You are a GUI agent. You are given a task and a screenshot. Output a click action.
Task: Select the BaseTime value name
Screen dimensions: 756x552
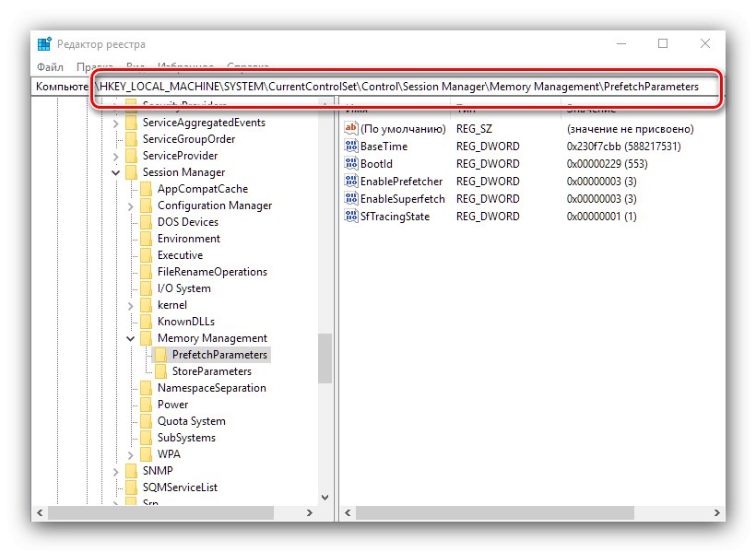pos(384,147)
